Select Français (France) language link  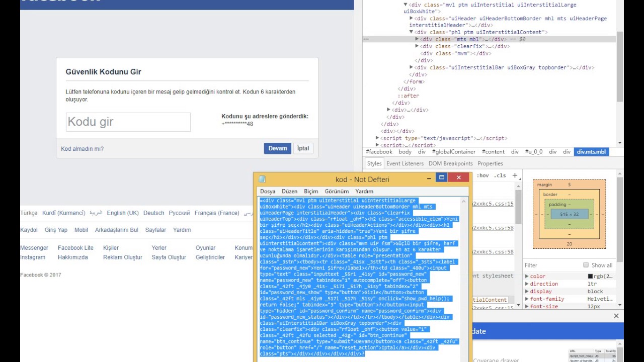click(x=217, y=213)
